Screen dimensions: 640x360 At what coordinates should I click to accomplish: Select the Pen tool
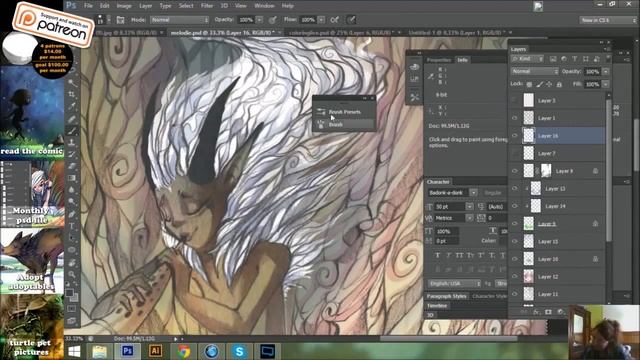click(x=72, y=214)
